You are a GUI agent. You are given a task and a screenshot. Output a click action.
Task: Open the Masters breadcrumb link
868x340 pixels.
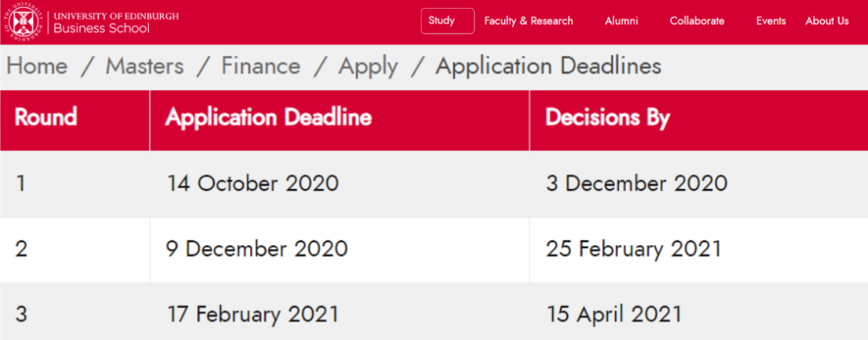pyautogui.click(x=145, y=67)
